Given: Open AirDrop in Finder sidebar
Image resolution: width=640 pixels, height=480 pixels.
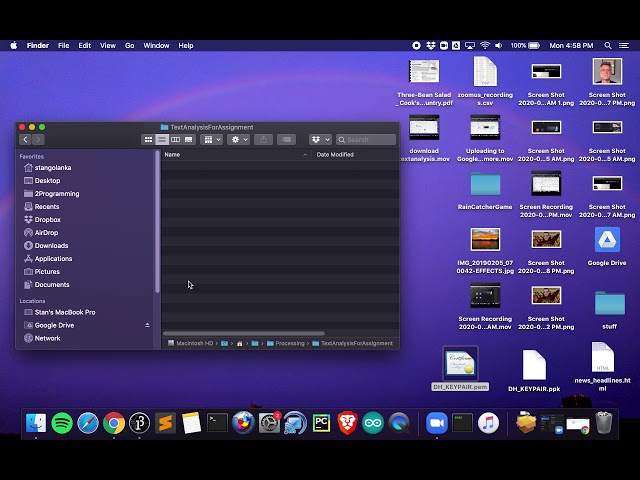Looking at the screenshot, I should pos(41,233).
